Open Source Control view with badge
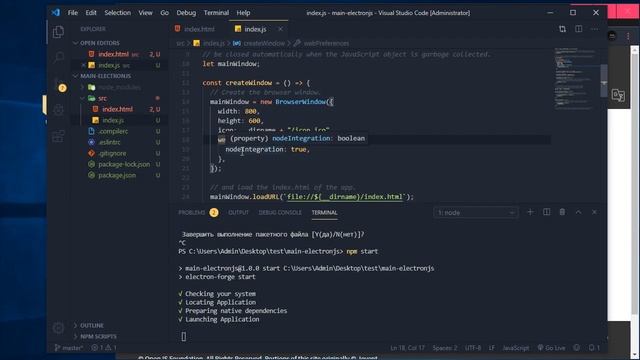The height and width of the screenshot is (360, 640). (x=60, y=85)
